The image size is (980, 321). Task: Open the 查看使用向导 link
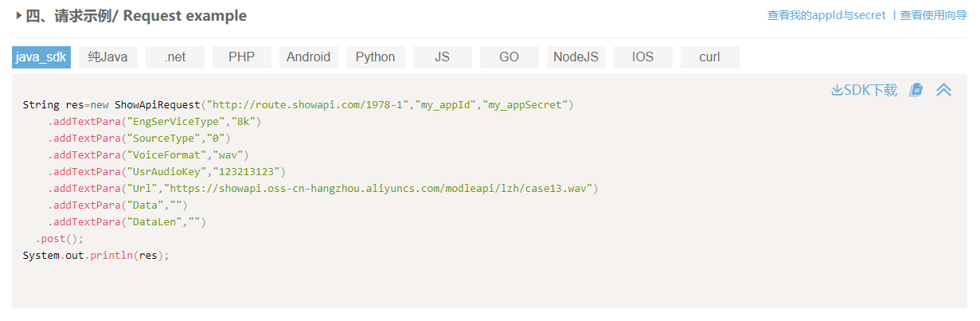933,15
